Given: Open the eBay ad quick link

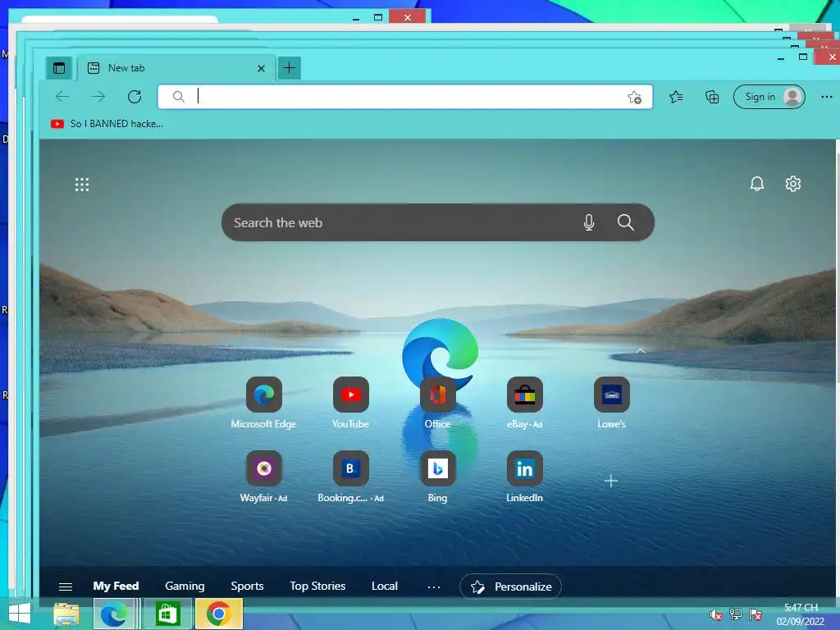Looking at the screenshot, I should 524,403.
